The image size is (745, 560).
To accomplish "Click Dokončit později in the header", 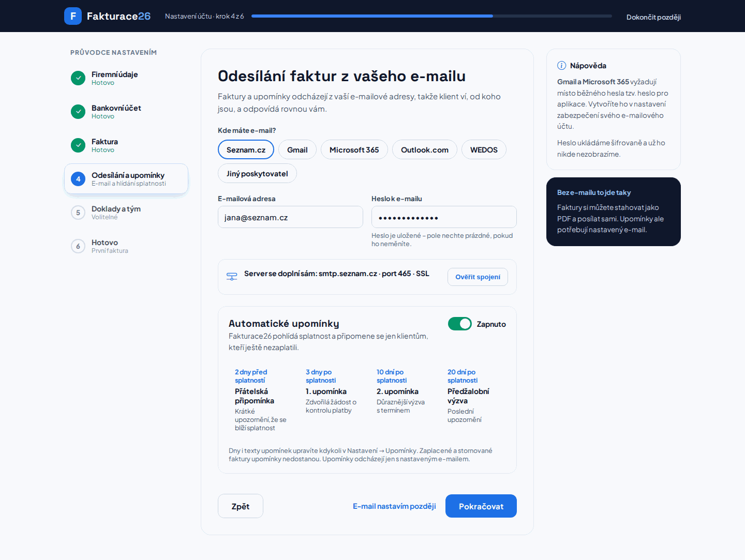I will pyautogui.click(x=653, y=17).
